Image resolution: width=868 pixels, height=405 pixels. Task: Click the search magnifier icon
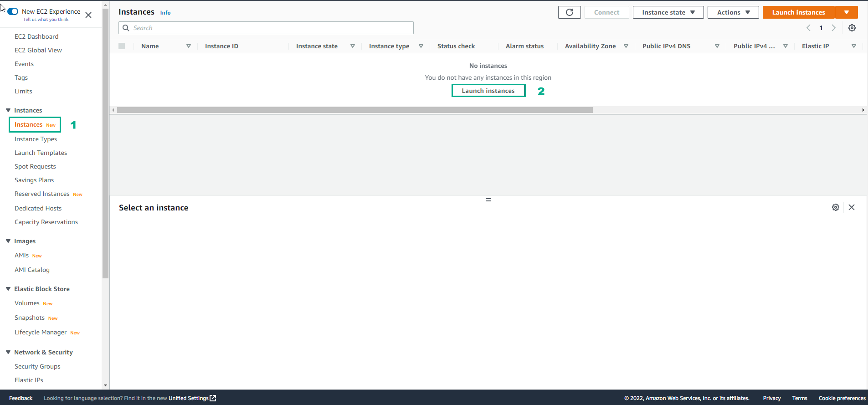click(126, 28)
